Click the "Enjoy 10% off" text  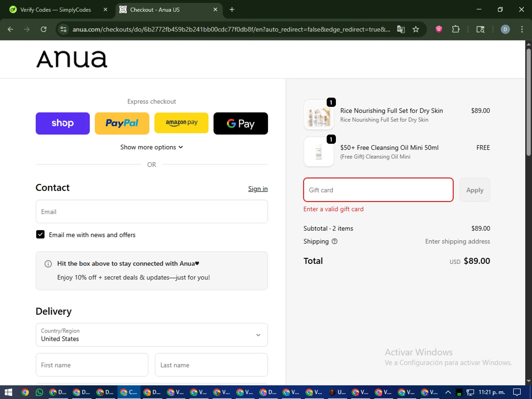click(133, 277)
